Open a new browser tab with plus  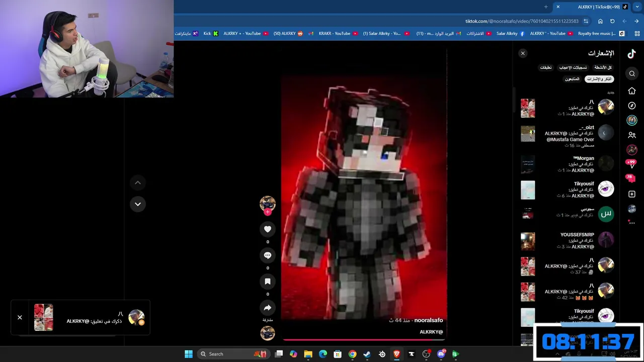pyautogui.click(x=546, y=7)
